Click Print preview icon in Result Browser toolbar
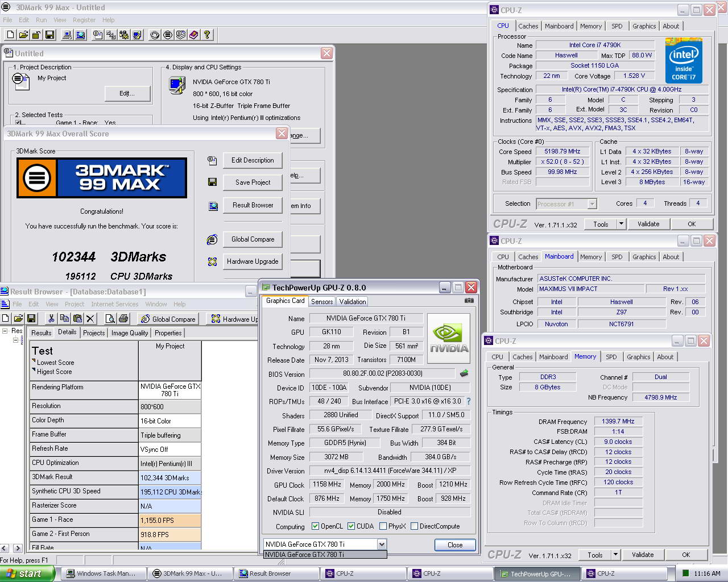The height and width of the screenshot is (582, 728). click(x=110, y=318)
